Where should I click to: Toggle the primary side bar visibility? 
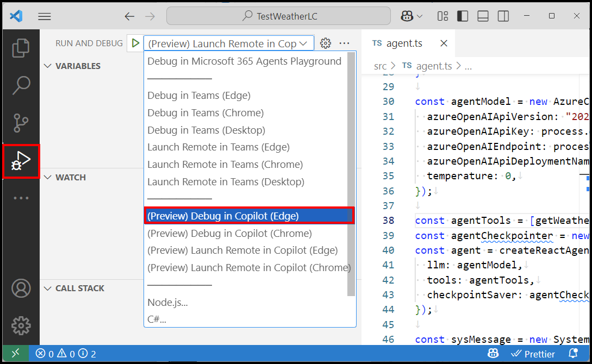(463, 16)
